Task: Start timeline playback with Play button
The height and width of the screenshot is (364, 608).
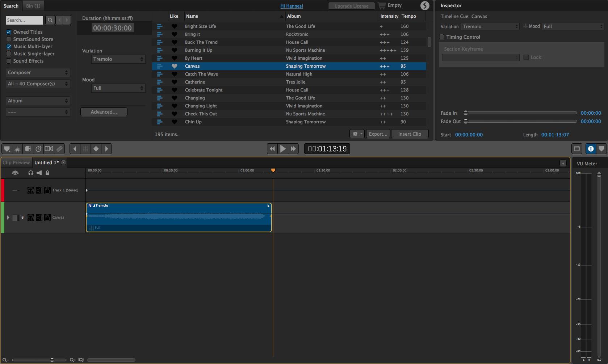Action: (283, 149)
